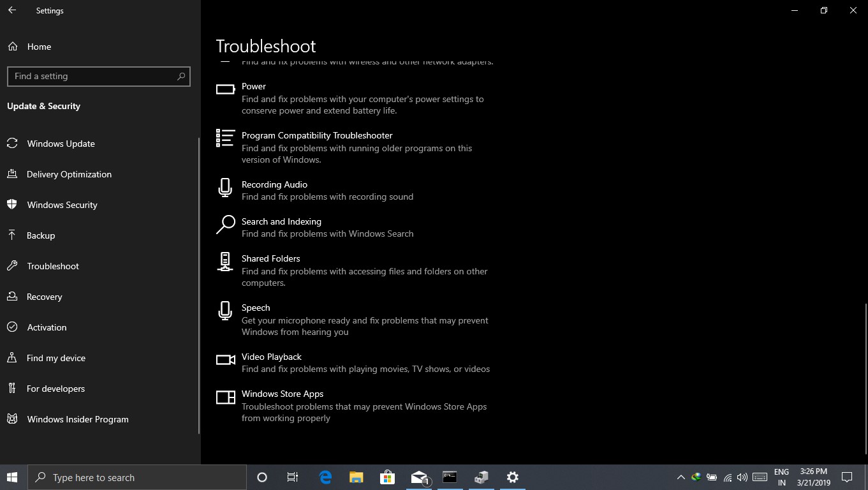This screenshot has width=868, height=490.
Task: Click the Troubleshoot wrench icon
Action: (12, 266)
